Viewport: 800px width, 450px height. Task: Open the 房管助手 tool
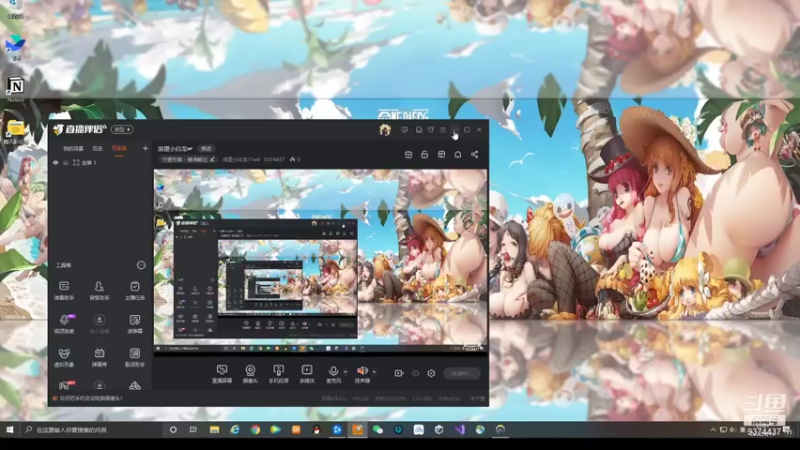(x=99, y=290)
